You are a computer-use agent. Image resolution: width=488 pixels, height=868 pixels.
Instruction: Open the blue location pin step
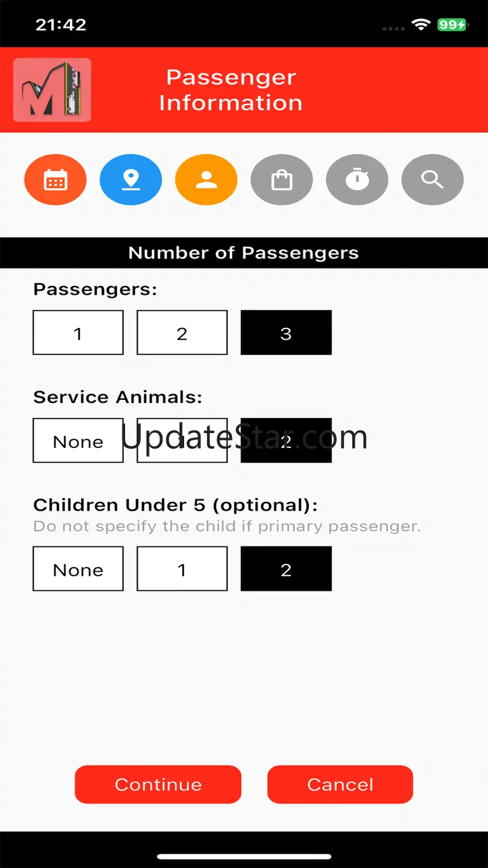pos(131,180)
